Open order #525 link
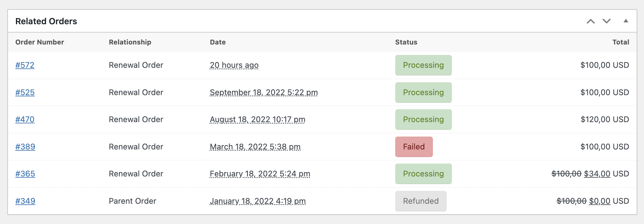 point(25,92)
